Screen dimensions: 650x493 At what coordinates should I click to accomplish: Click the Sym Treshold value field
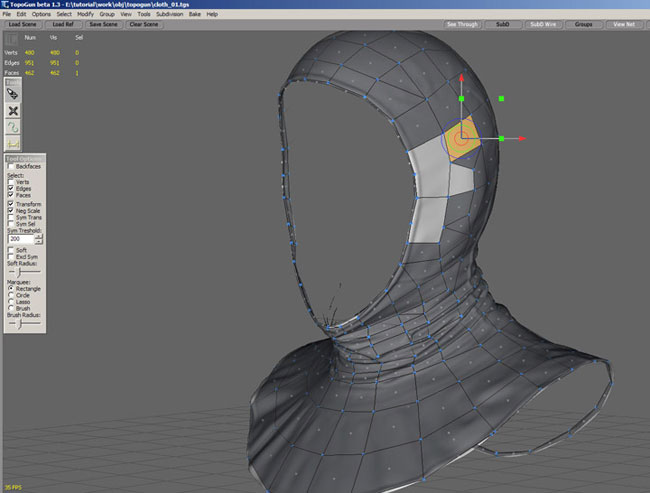coord(21,239)
